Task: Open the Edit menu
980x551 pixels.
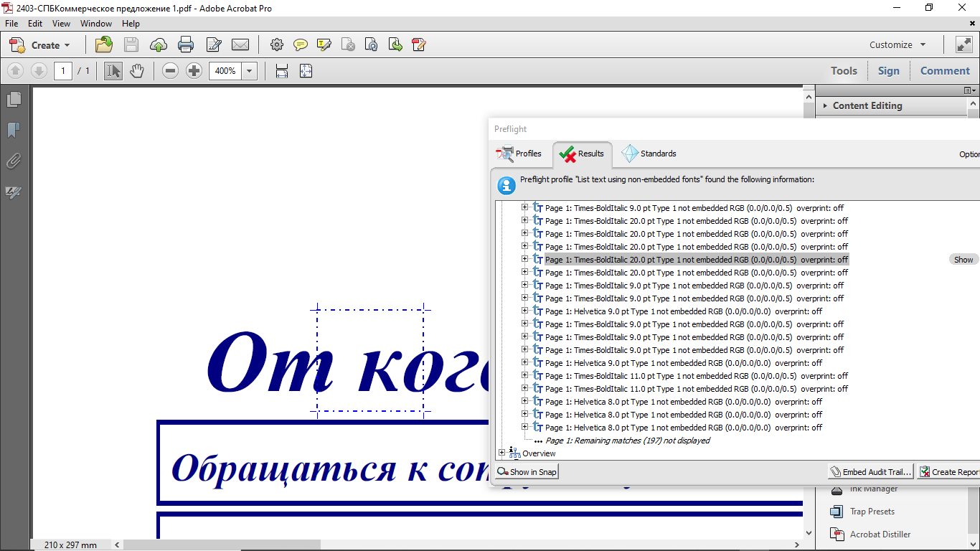Action: (35, 24)
